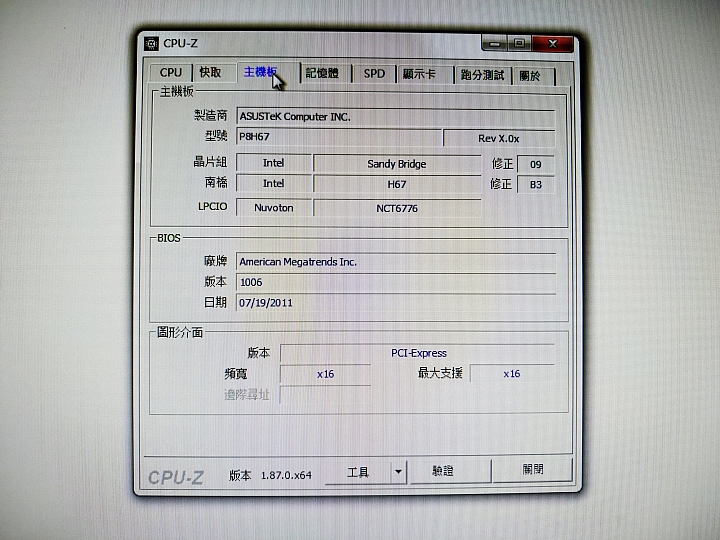
Task: Close the CPU-Z window
Action: (552, 44)
